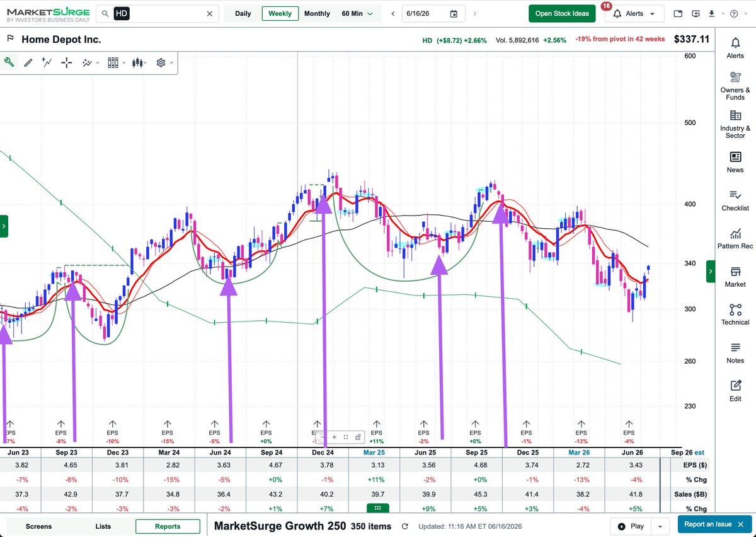Viewport: 756px width, 537px height.
Task: Open Alerts in right sidebar
Action: coord(735,47)
